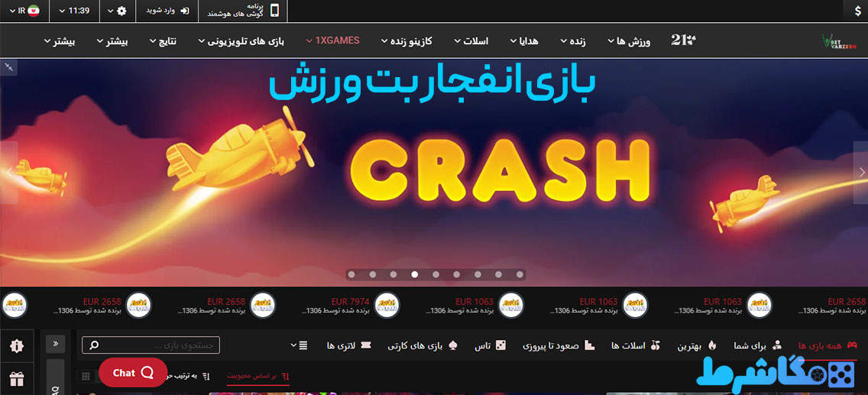Click the flame icon for بهترین
Screen dimensions: 868x395
(712, 345)
